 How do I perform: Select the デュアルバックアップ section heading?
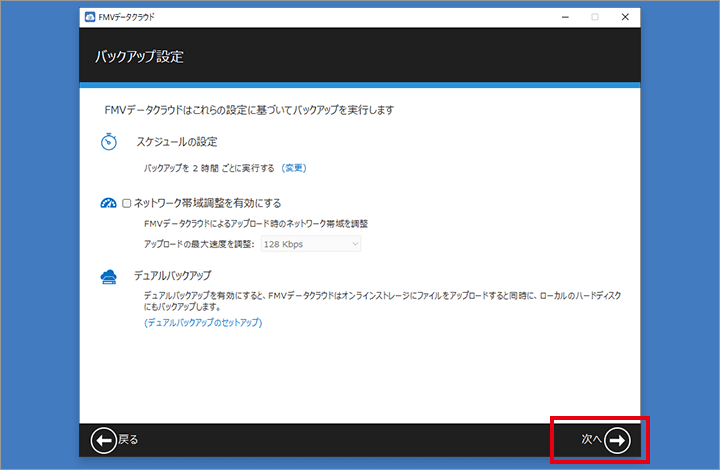(x=173, y=275)
